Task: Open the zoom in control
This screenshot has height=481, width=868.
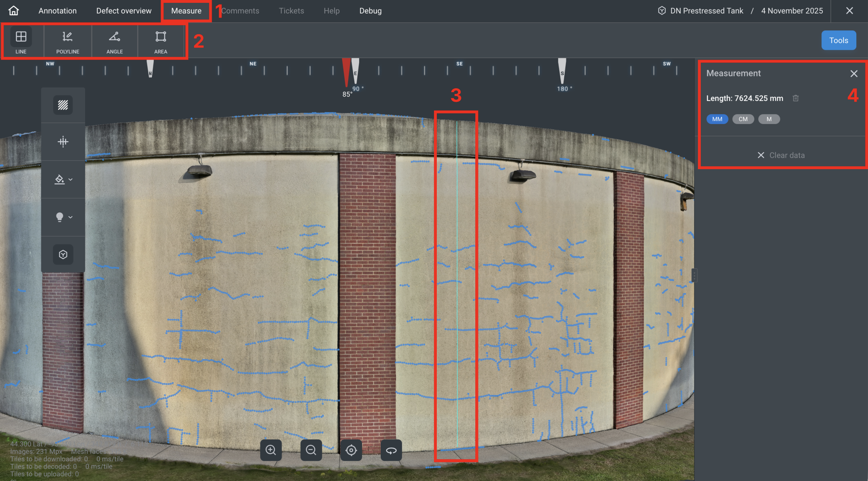Action: 271,450
